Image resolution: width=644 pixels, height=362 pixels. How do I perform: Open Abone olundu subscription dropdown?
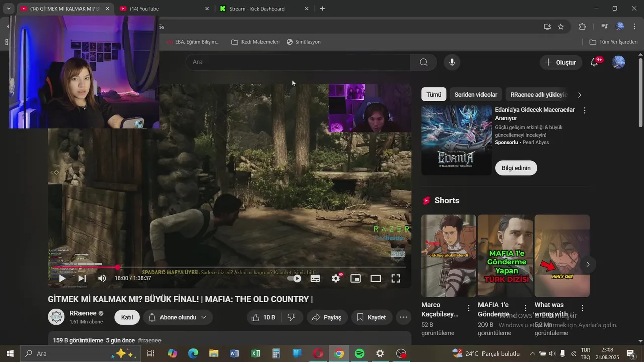(x=178, y=317)
